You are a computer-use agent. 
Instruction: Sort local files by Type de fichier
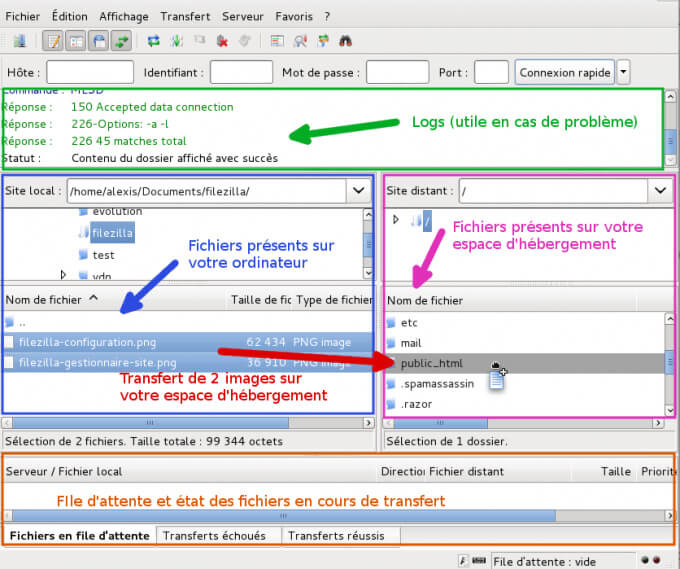point(333,300)
